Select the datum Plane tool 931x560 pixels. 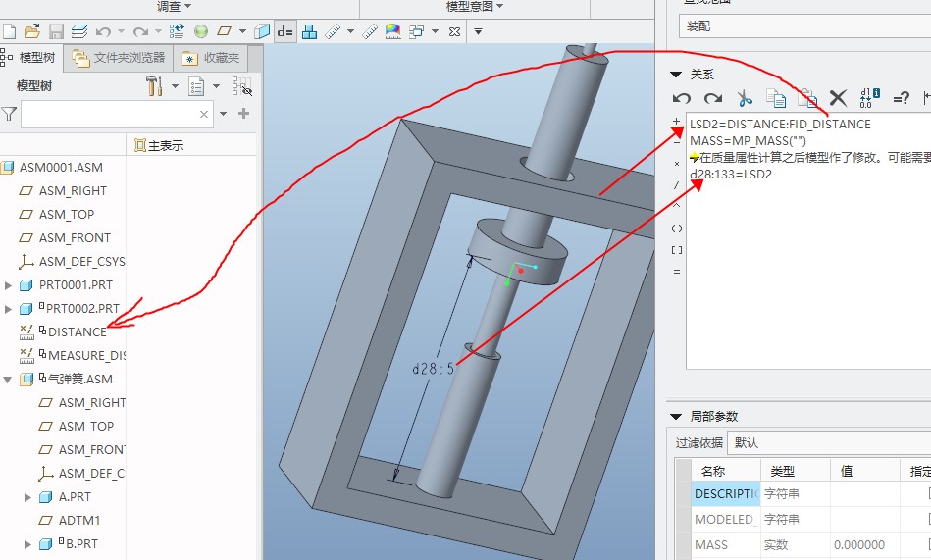(225, 30)
